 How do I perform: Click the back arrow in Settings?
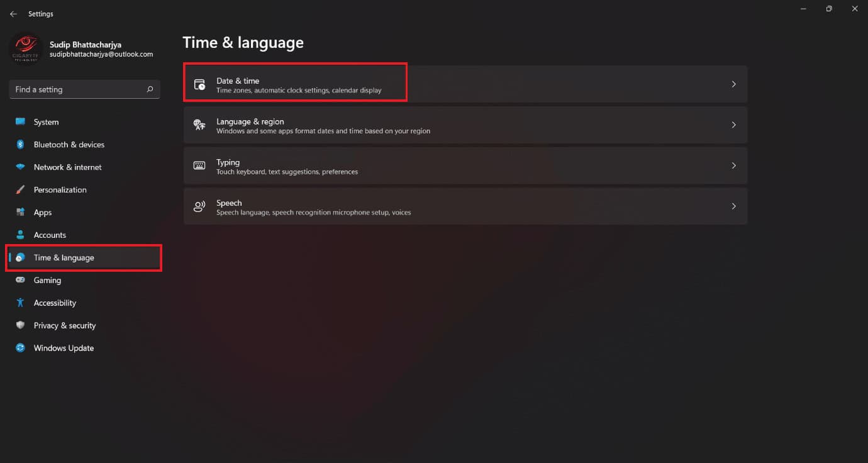[x=13, y=14]
